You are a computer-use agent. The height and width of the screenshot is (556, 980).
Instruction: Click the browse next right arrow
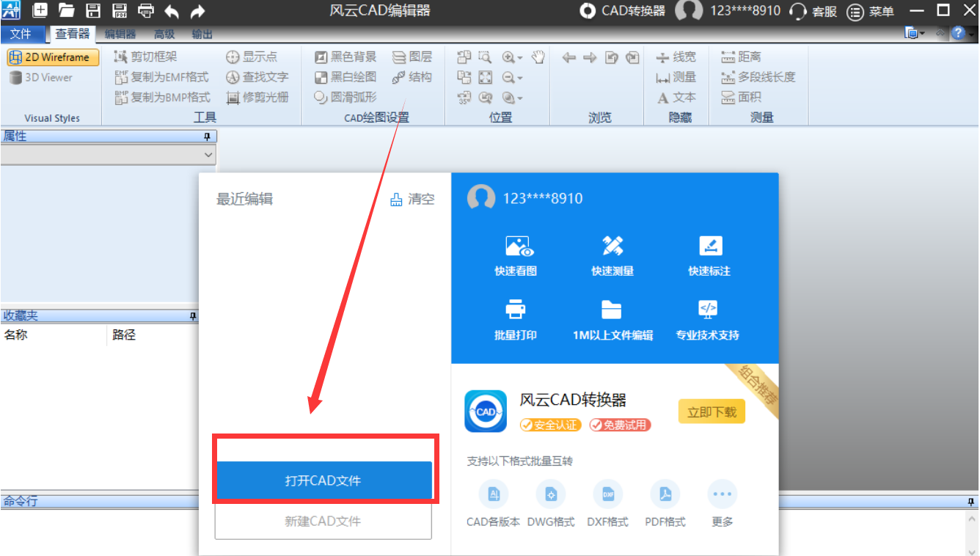590,57
